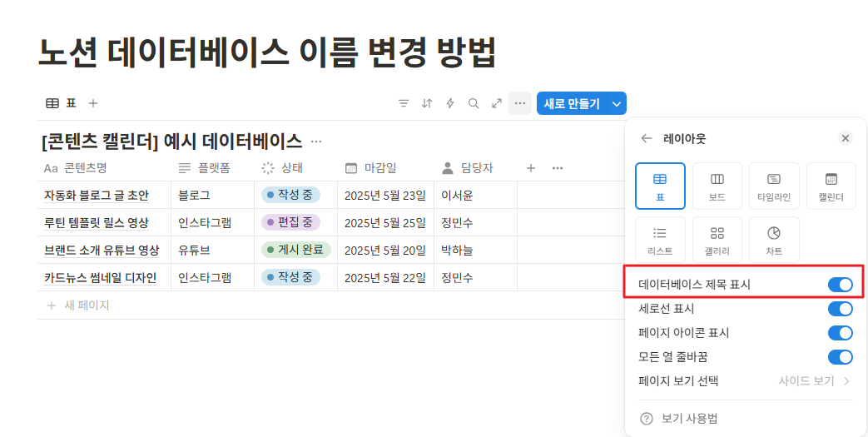The height and width of the screenshot is (437, 868).
Task: Click the 게시 완료 status tag
Action: click(x=296, y=250)
